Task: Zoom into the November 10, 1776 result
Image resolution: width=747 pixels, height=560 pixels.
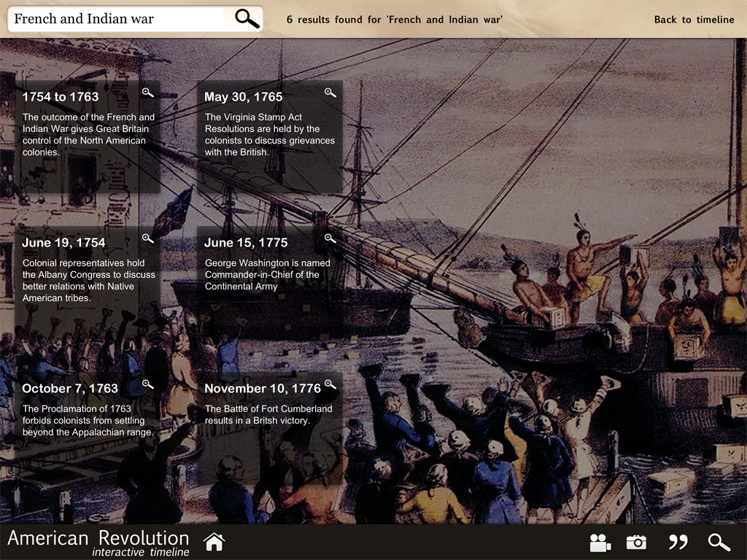Action: click(330, 384)
